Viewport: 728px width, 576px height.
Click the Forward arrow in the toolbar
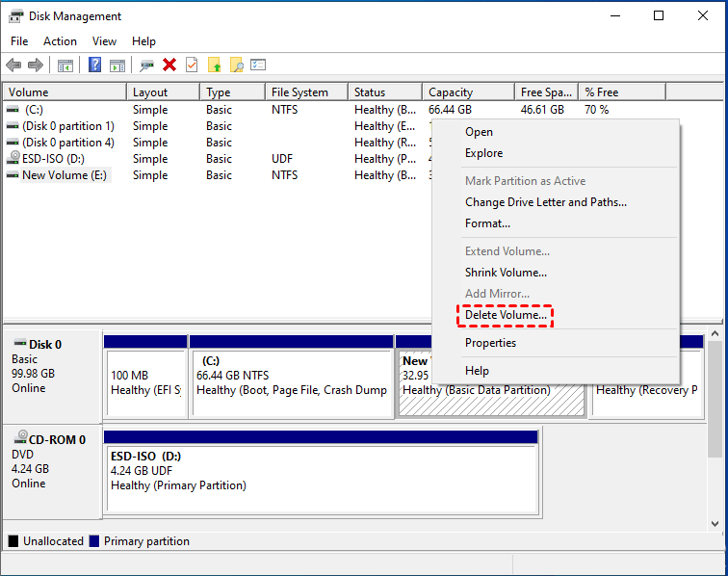click(36, 65)
